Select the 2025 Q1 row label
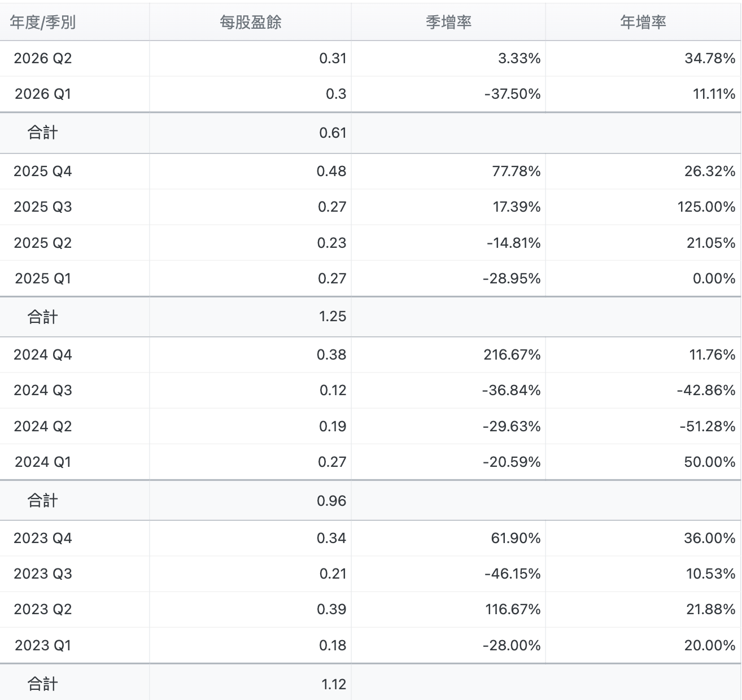Viewport: 742px width, 700px height. [x=43, y=278]
